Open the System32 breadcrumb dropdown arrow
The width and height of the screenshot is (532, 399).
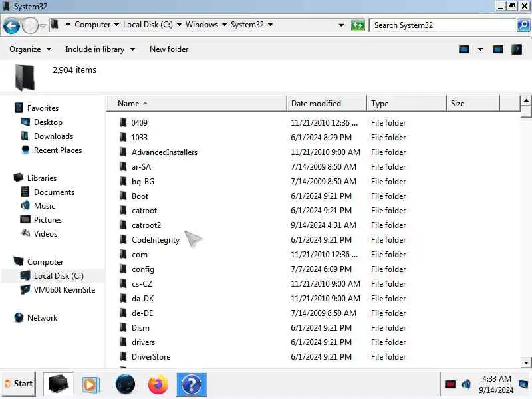click(271, 25)
